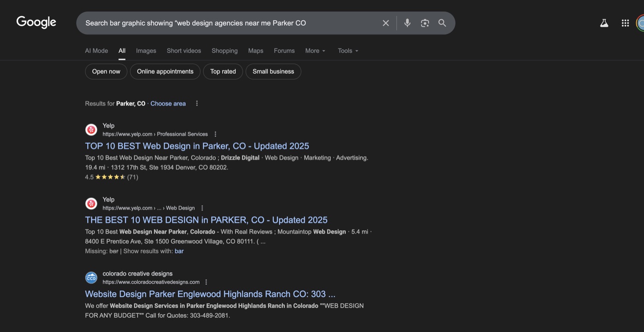The height and width of the screenshot is (332, 644).
Task: Open TOP 10 BEST Web Design in Parker link
Action: point(197,146)
